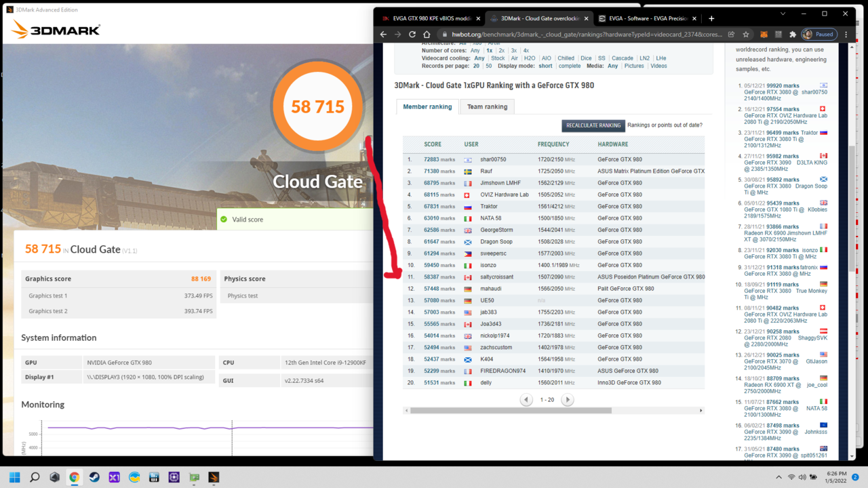The image size is (868, 488).
Task: Open the Chrome extensions puzzle icon
Action: pos(792,35)
